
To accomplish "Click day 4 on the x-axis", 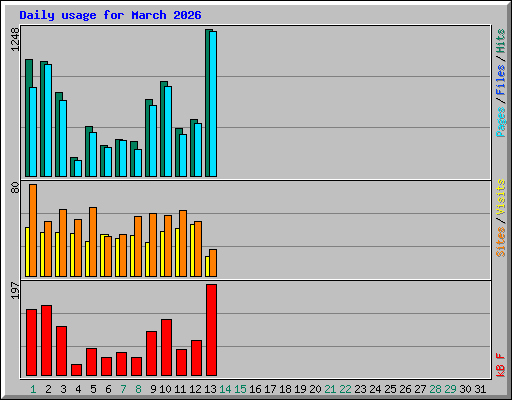I will [78, 389].
